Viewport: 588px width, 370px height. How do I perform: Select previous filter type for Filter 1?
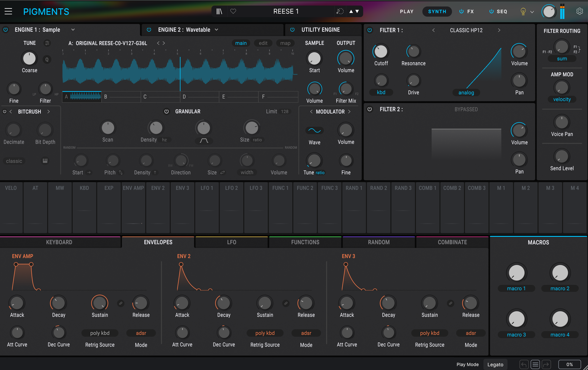click(x=433, y=30)
